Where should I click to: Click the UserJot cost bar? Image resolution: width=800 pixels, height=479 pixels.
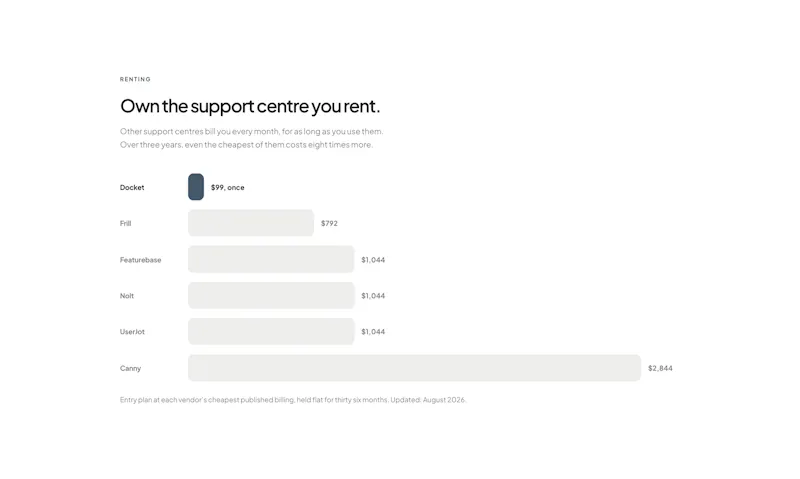(x=271, y=332)
